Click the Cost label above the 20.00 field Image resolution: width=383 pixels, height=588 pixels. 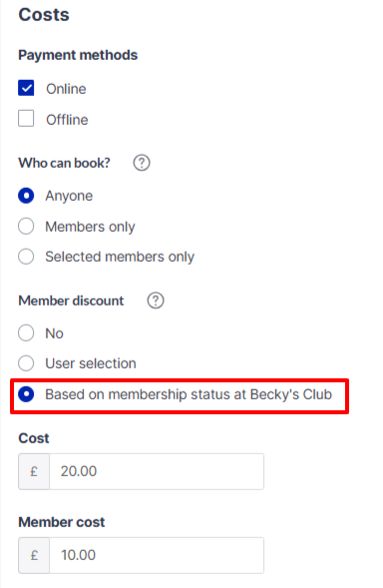click(x=34, y=438)
